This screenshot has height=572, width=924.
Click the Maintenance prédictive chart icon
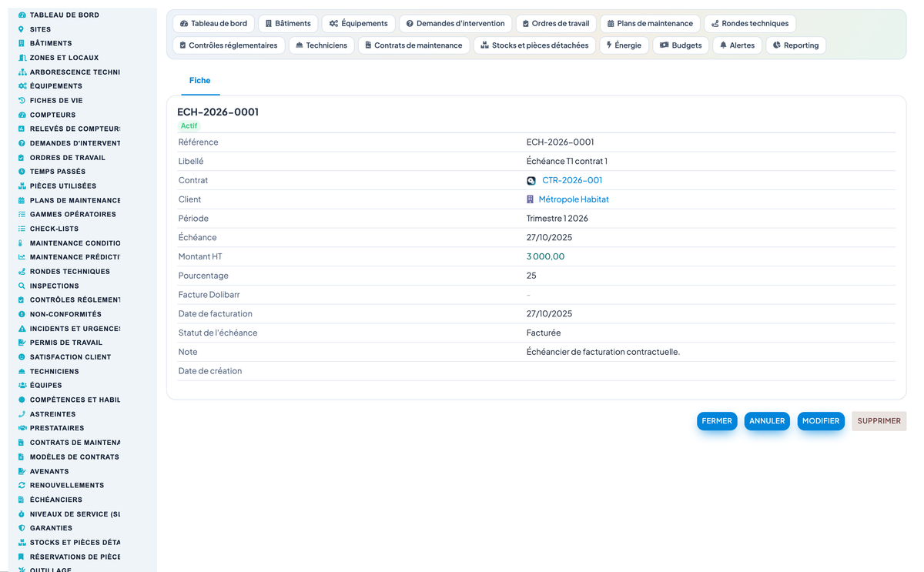click(x=22, y=257)
